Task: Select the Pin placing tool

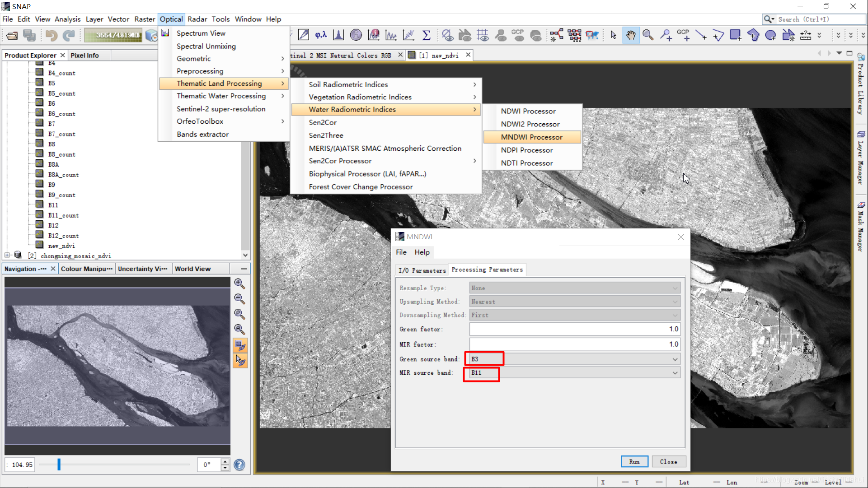Action: (666, 35)
